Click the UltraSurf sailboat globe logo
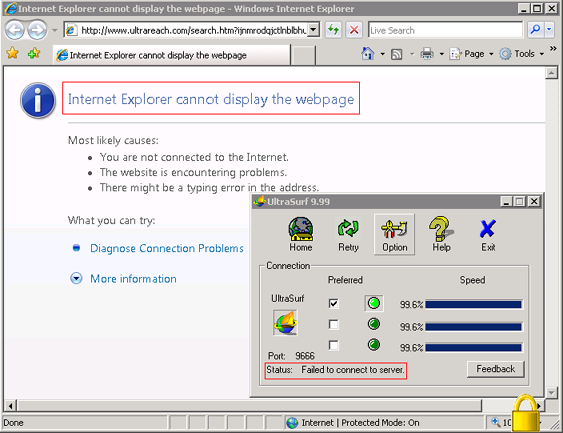 (285, 323)
